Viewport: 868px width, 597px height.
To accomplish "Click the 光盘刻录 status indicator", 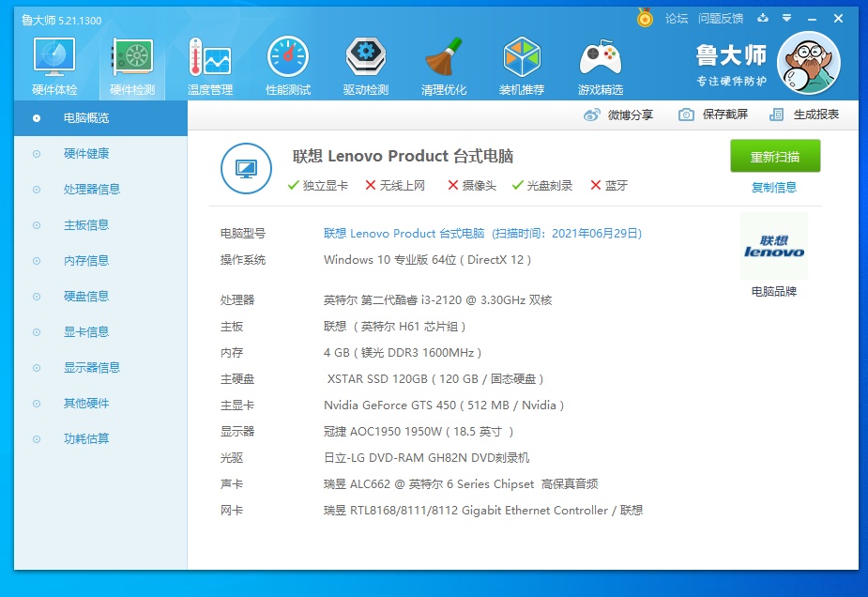I will click(x=542, y=186).
